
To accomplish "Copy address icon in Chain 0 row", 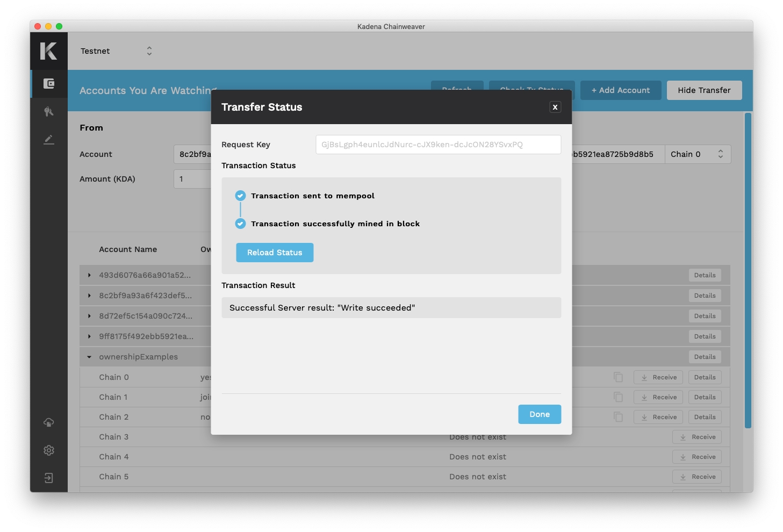I will [x=619, y=377].
